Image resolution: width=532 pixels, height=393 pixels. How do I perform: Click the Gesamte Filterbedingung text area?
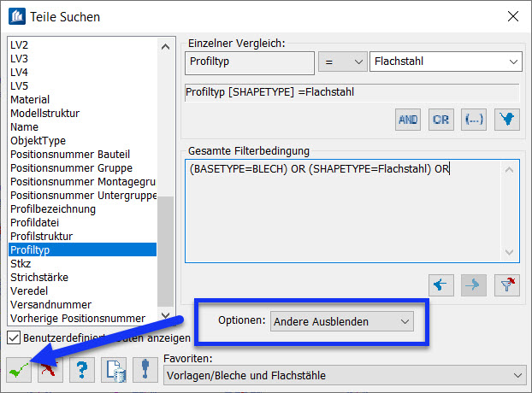tap(352, 211)
